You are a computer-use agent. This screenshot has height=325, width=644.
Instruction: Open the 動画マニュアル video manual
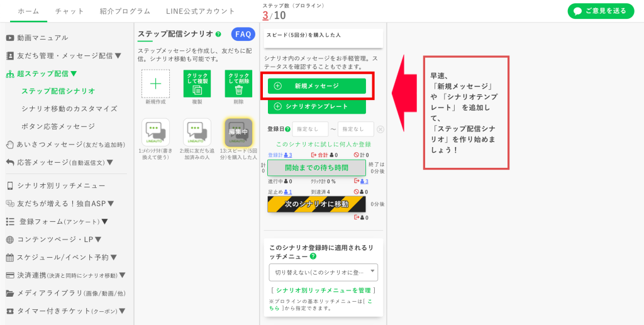(x=37, y=38)
